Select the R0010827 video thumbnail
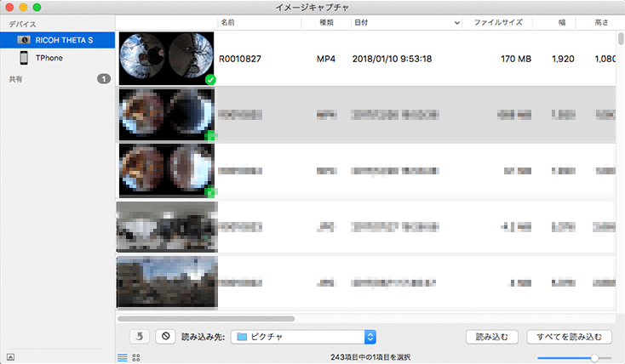This screenshot has width=625, height=364. (x=167, y=58)
